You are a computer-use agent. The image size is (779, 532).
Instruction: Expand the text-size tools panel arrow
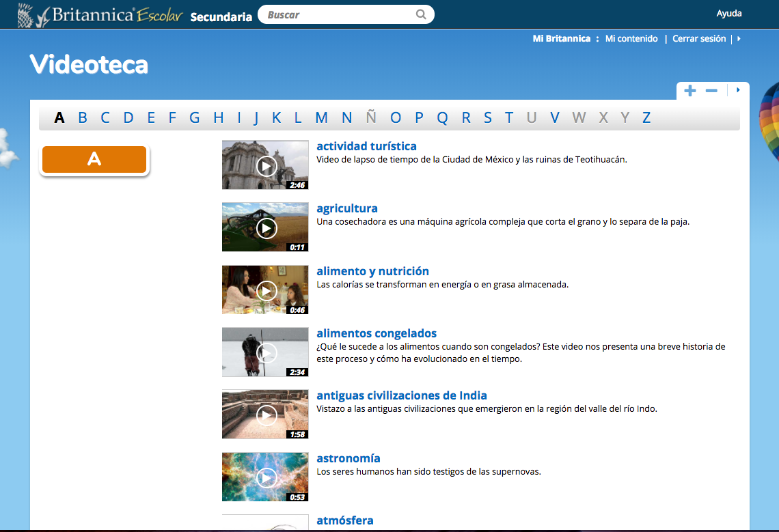tap(738, 90)
